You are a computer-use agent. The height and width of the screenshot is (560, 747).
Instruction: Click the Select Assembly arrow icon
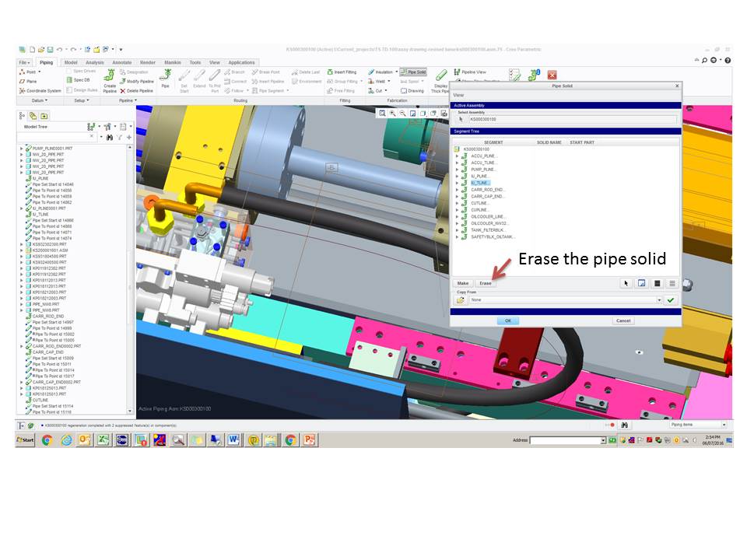[x=460, y=119]
